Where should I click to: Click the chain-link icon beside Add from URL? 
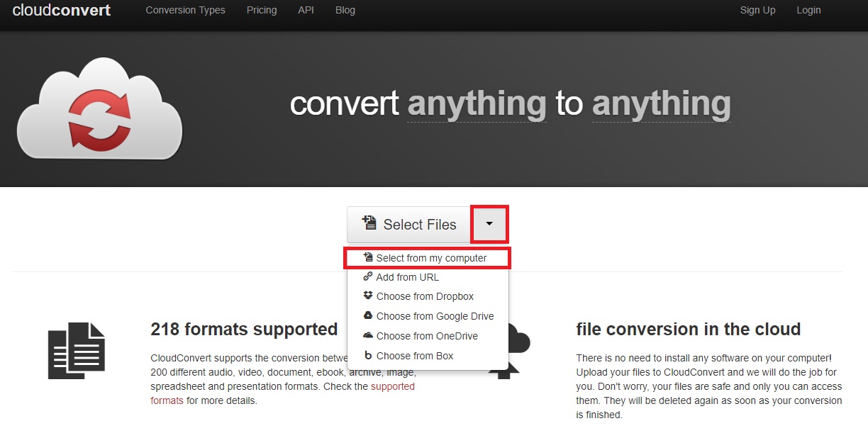point(367,276)
